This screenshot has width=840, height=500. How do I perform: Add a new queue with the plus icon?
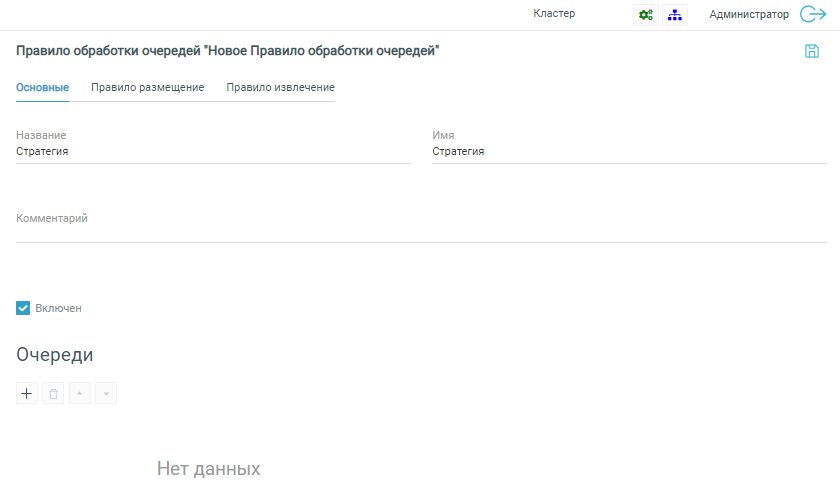[x=27, y=394]
